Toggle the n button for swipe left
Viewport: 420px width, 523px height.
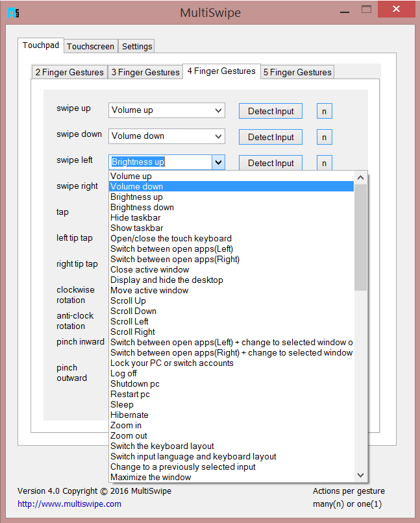click(324, 163)
